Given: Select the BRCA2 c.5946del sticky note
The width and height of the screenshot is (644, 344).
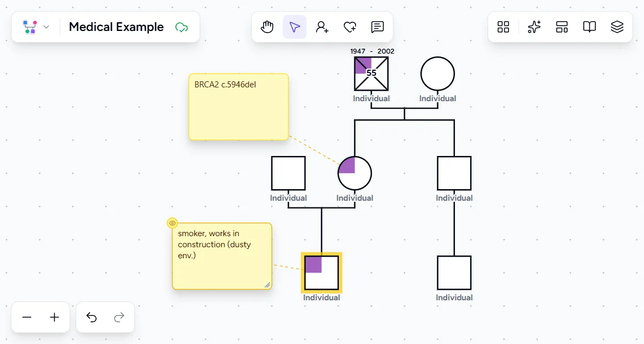Looking at the screenshot, I should coord(239,107).
